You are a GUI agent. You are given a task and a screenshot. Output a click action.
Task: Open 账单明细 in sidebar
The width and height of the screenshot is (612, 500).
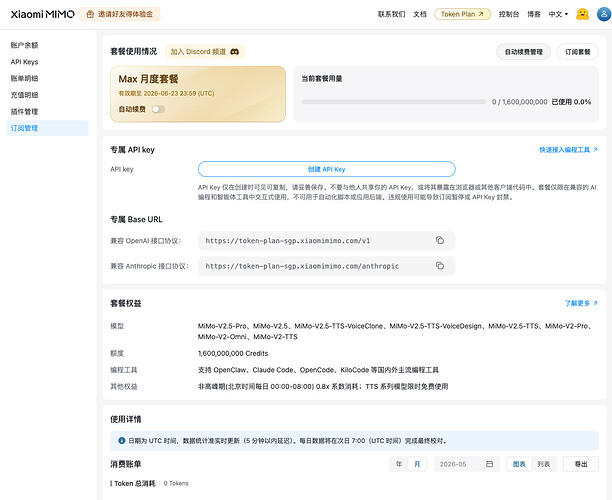[x=24, y=78]
